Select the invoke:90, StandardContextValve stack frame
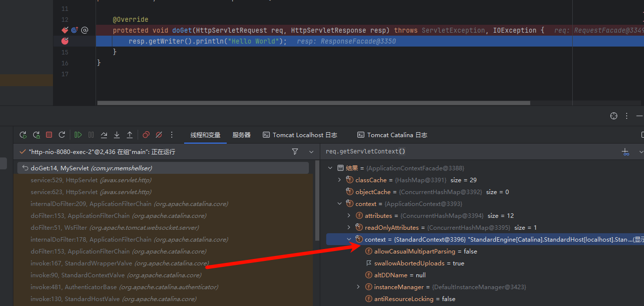The height and width of the screenshot is (306, 644). pyautogui.click(x=116, y=275)
